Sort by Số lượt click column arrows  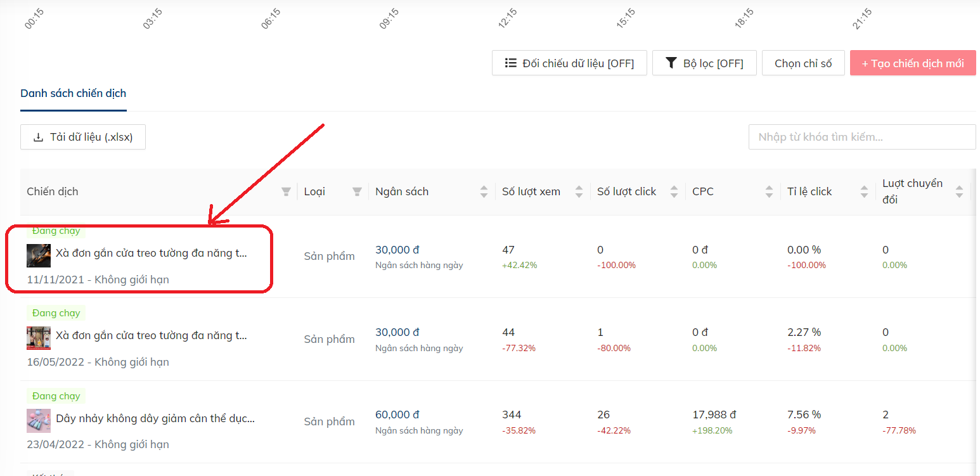[674, 191]
